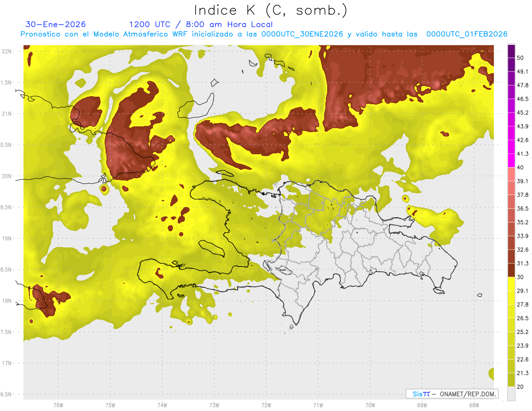532x411 pixels.
Task: Click the "73W" longitude label
Action: [x=214, y=405]
